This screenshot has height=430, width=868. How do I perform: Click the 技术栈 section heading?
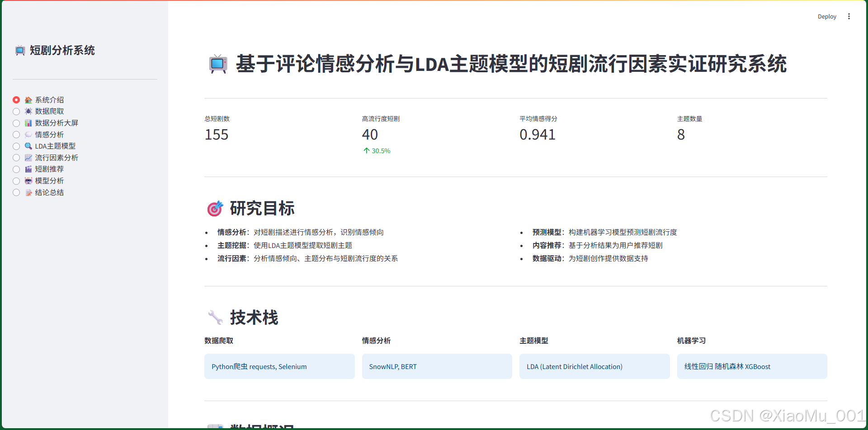tap(254, 317)
